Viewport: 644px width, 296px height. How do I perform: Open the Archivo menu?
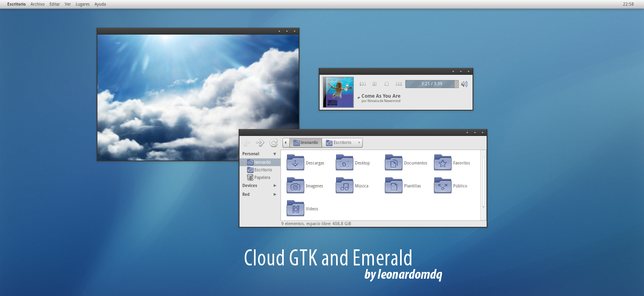click(37, 4)
